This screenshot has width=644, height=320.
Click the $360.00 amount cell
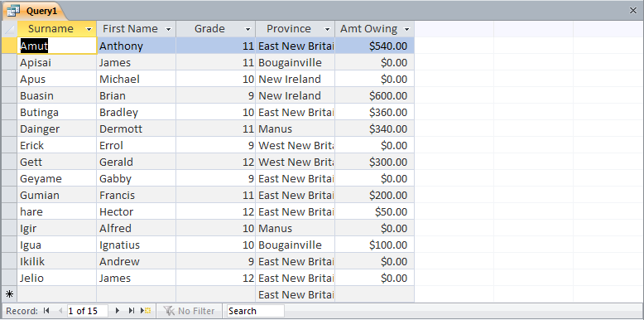point(375,112)
